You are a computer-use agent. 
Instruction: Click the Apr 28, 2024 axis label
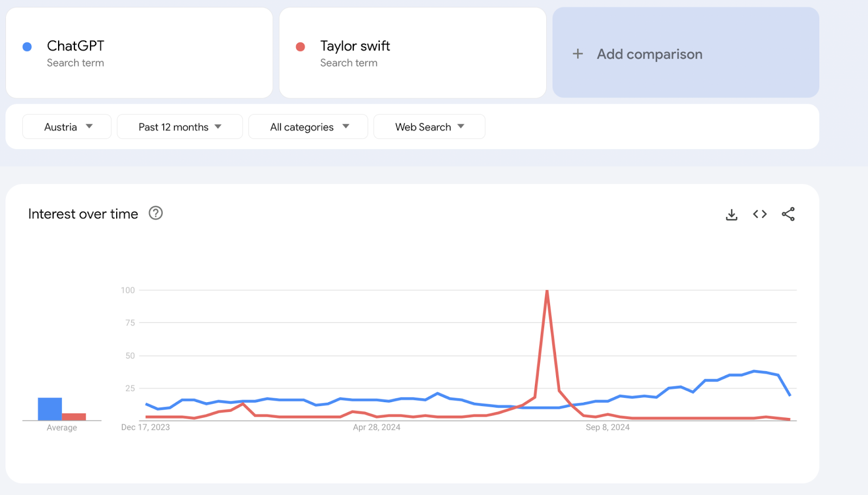(x=376, y=427)
